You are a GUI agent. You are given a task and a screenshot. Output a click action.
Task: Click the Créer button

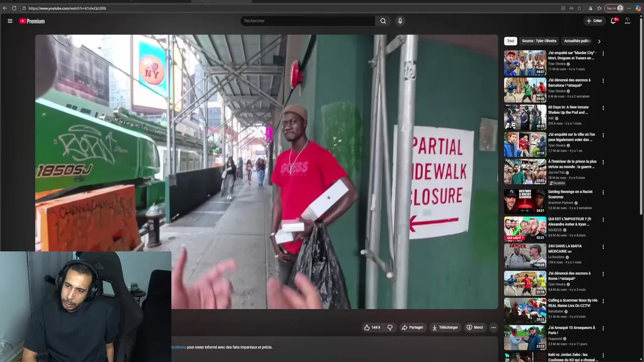pyautogui.click(x=594, y=21)
